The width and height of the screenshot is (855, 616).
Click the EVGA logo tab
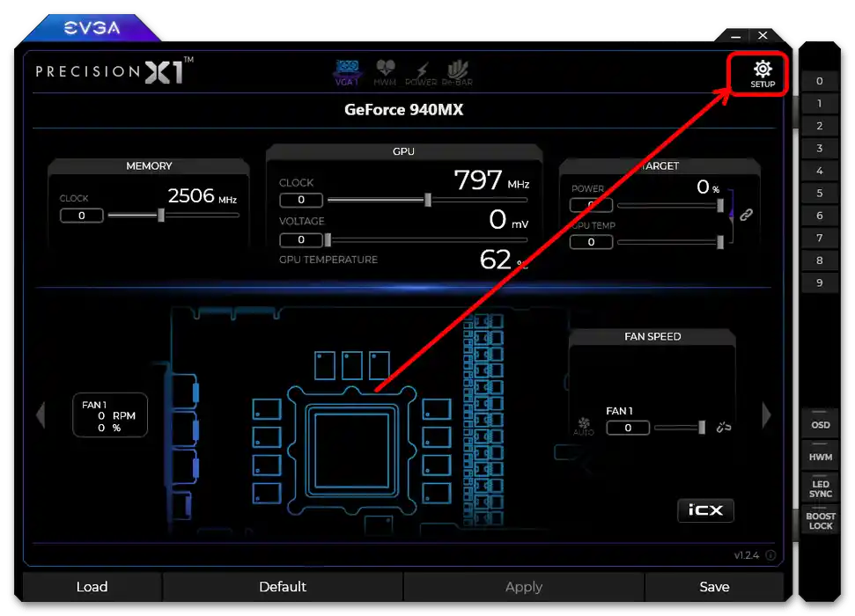[x=92, y=28]
